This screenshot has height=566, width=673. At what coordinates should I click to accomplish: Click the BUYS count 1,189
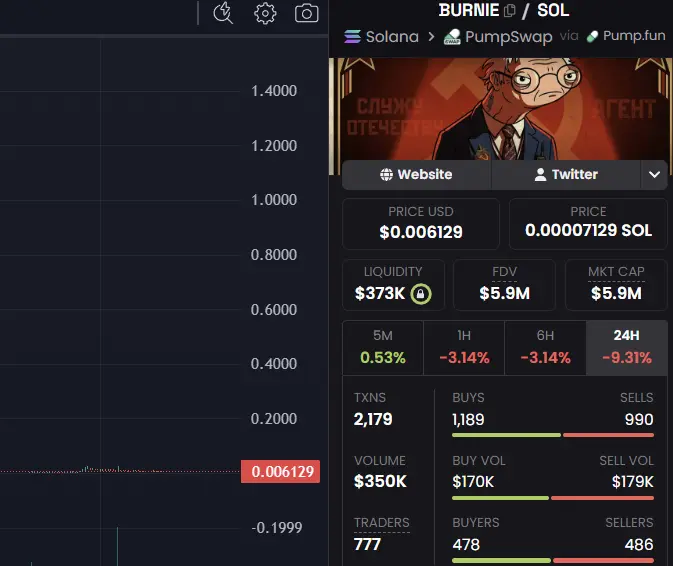click(x=468, y=420)
